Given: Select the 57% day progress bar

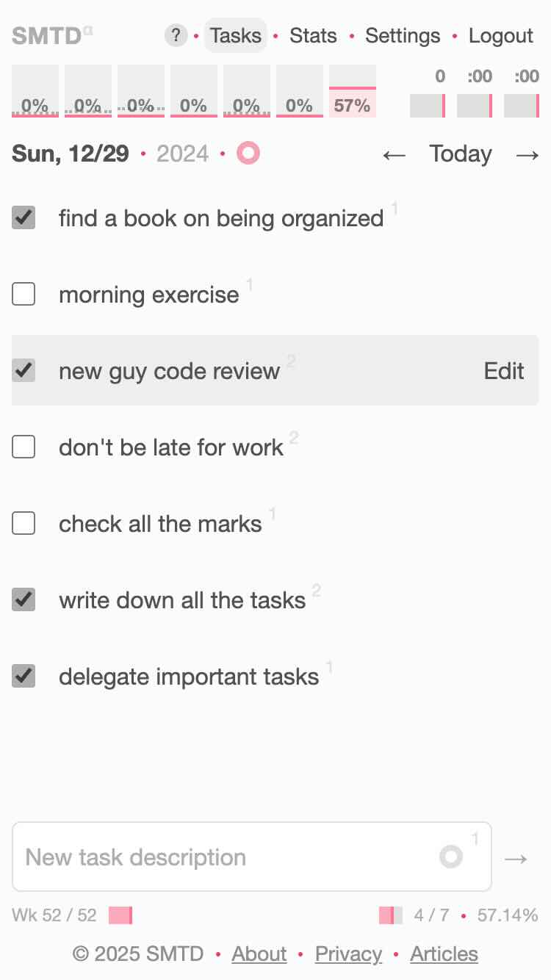Looking at the screenshot, I should pos(353,91).
